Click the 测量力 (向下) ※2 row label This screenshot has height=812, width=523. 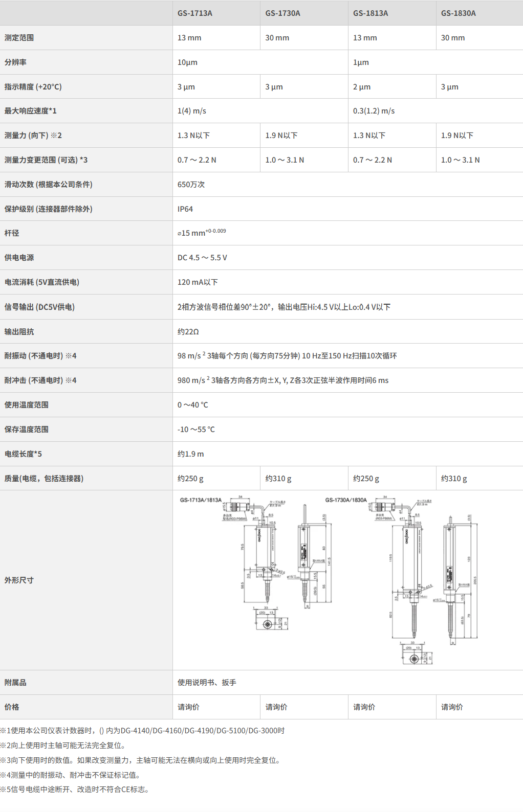click(x=33, y=136)
